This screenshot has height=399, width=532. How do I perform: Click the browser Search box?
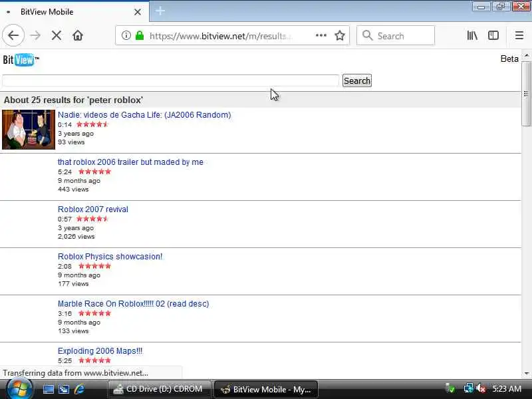pos(396,36)
